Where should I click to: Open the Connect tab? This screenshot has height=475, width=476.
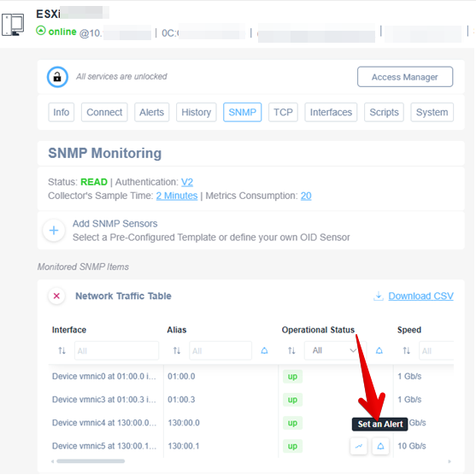(104, 112)
